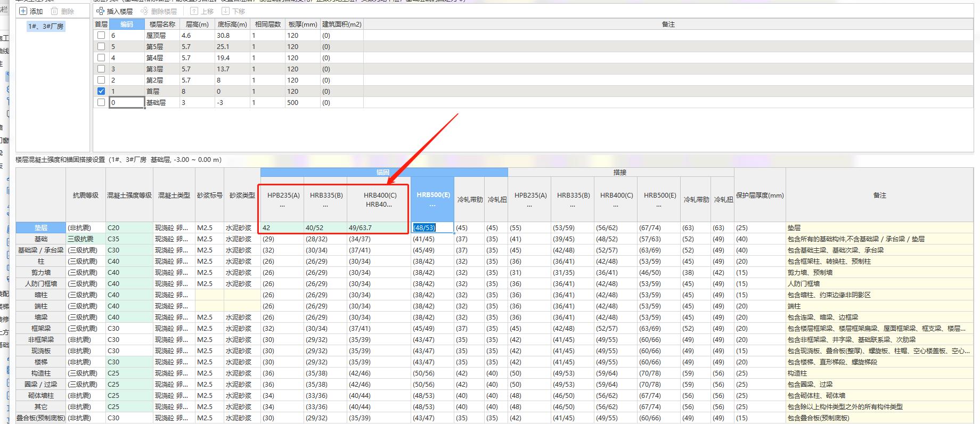The width and height of the screenshot is (980, 424).
Task: Click cover thickness (40) in 基础 row
Action: 760,239
